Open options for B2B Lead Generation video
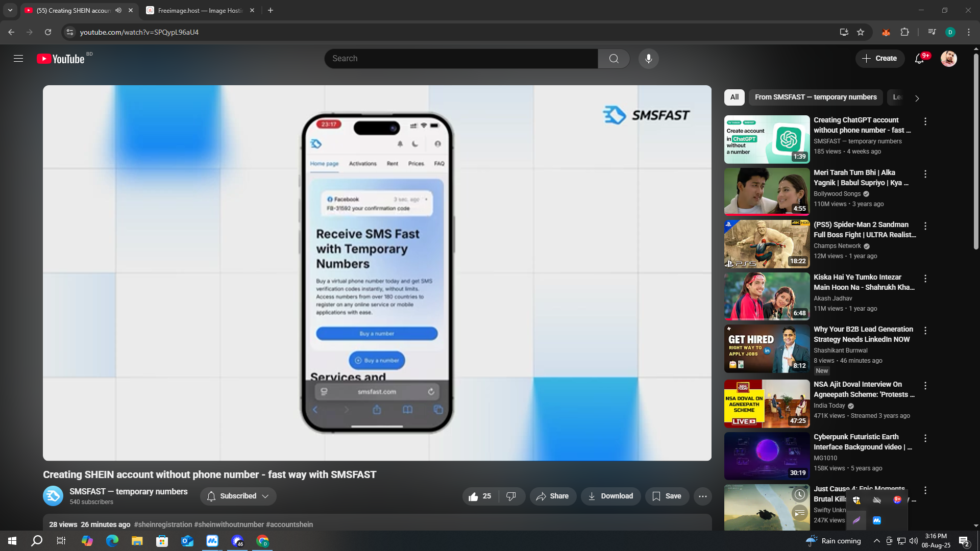 pos(925,331)
